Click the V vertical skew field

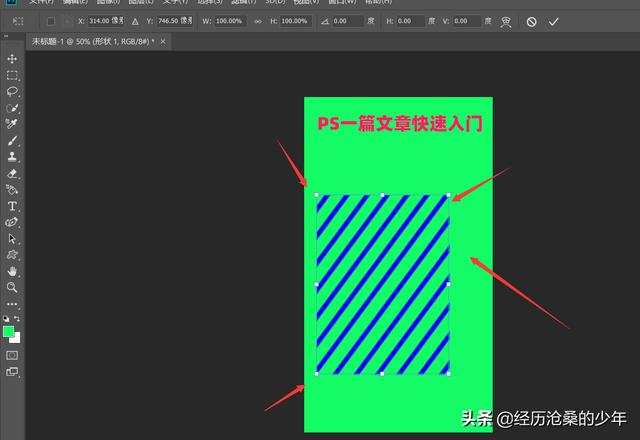(x=467, y=21)
